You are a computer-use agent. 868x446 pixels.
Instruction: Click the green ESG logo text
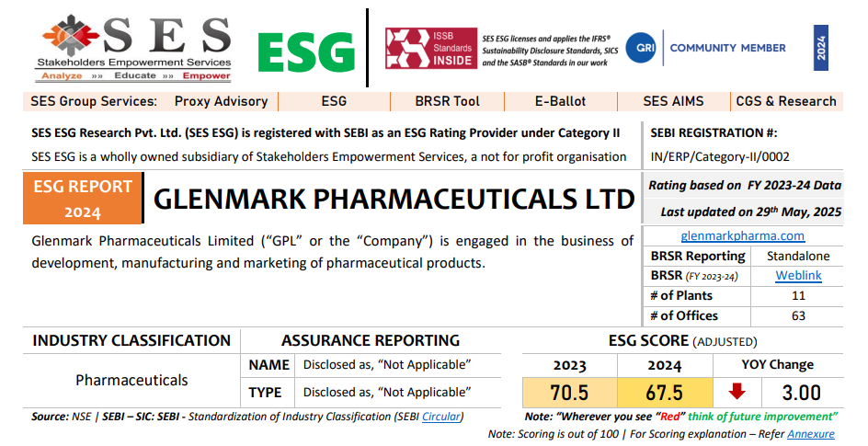click(306, 52)
